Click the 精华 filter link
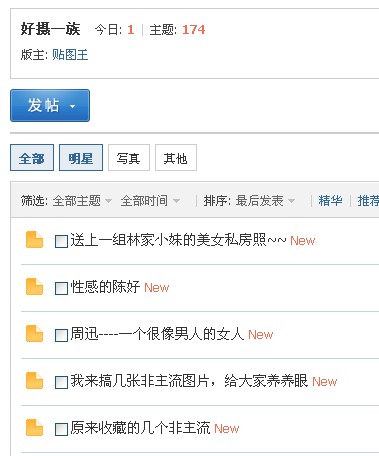The width and height of the screenshot is (379, 456). pyautogui.click(x=330, y=201)
